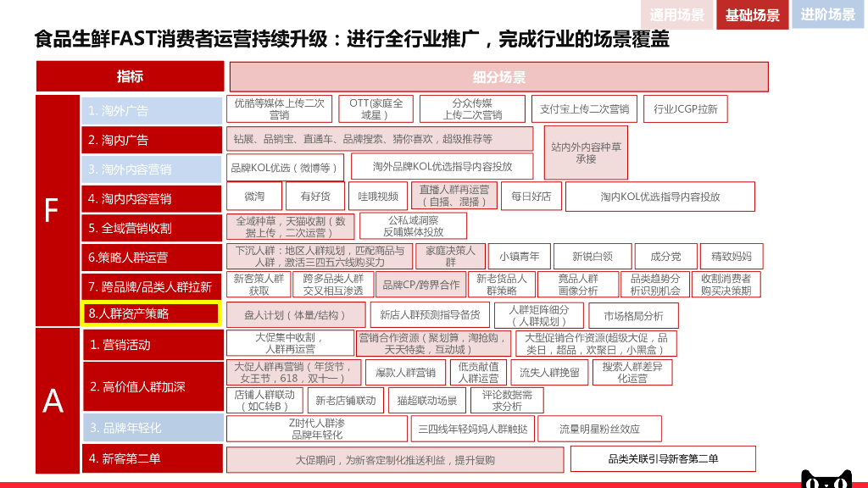Click 流失人群挽留 box

549,373
